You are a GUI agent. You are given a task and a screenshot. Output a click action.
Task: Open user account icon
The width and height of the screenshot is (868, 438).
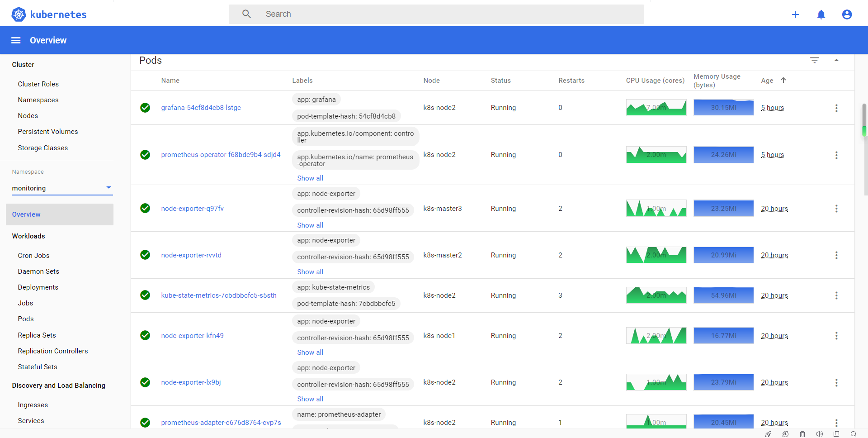[x=847, y=14]
